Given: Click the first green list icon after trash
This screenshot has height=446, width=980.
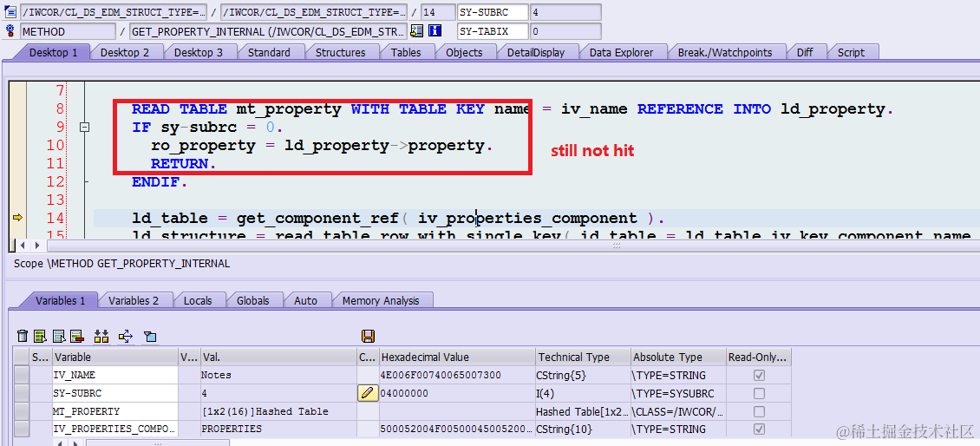Looking at the screenshot, I should click(x=41, y=337).
